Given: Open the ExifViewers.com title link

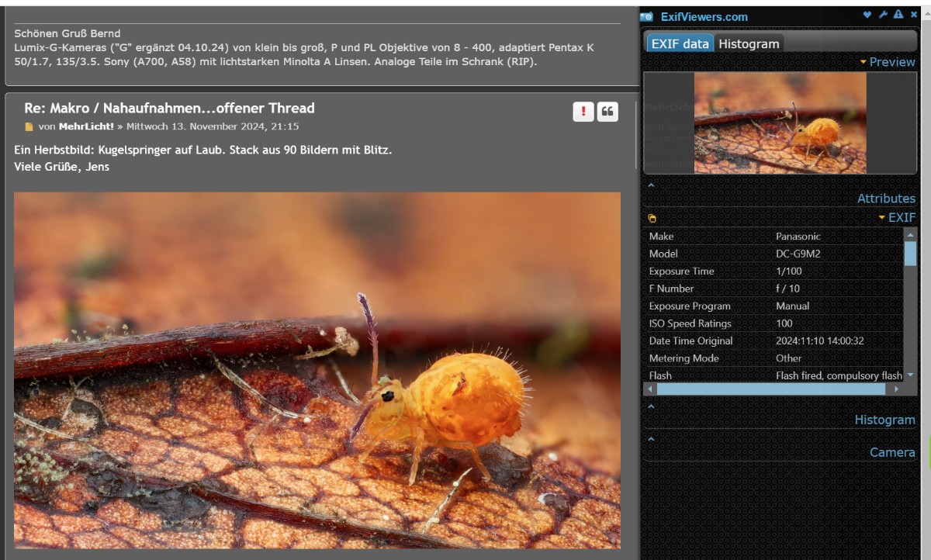Looking at the screenshot, I should [704, 17].
